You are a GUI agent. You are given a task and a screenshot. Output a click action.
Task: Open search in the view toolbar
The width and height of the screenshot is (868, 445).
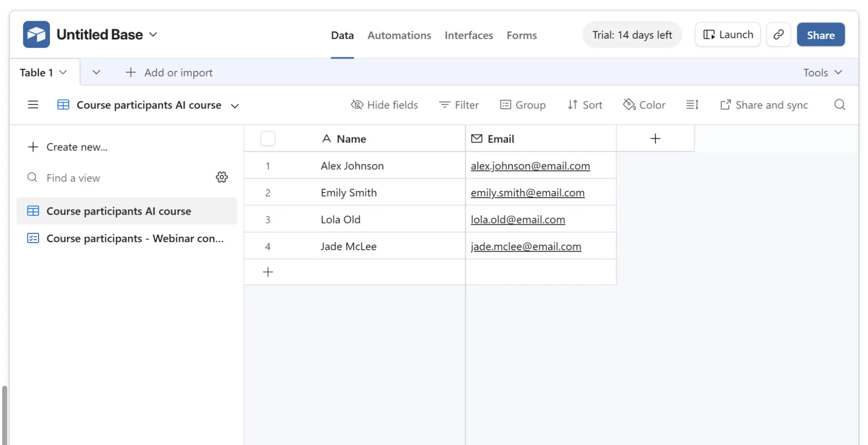pos(839,105)
